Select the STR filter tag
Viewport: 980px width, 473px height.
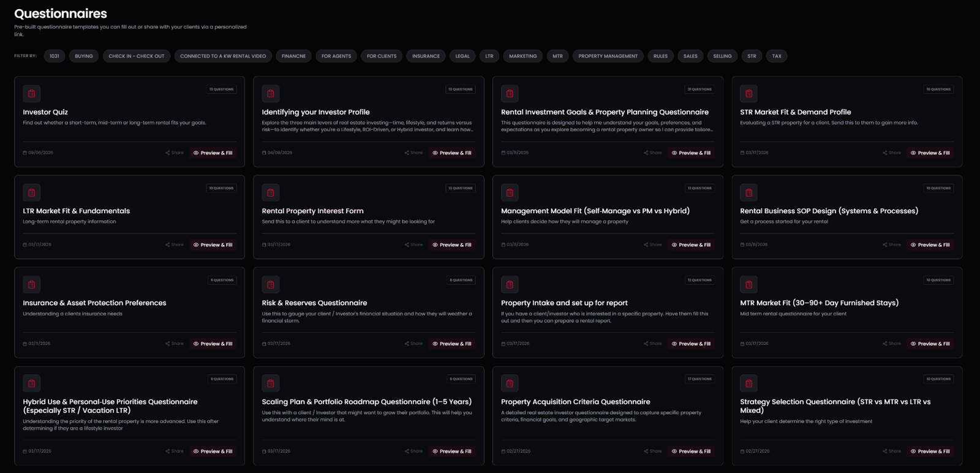tap(752, 56)
